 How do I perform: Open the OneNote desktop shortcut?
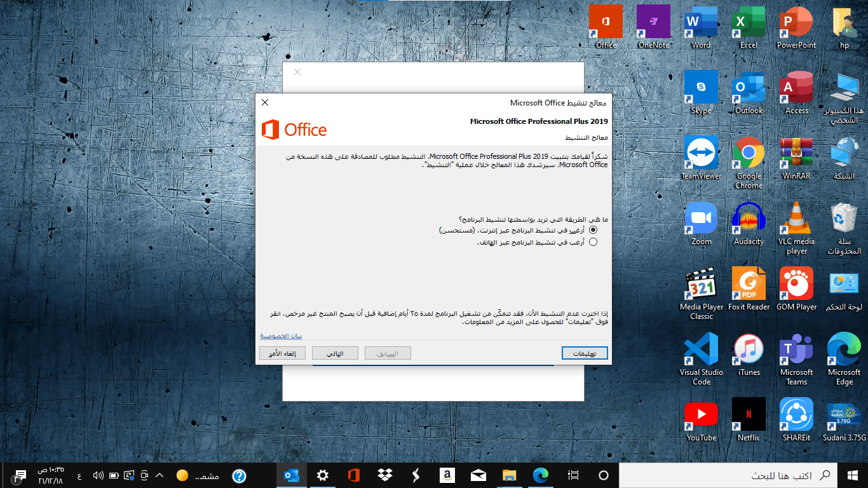pos(654,27)
